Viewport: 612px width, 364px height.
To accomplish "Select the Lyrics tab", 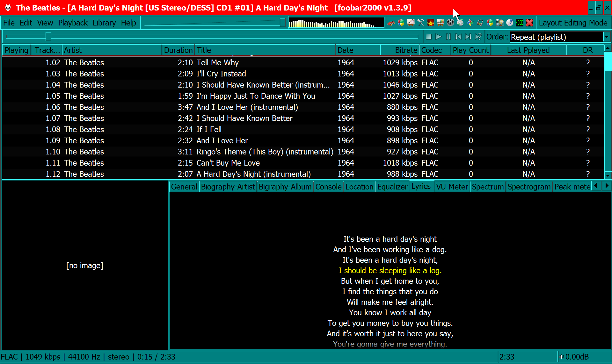I will click(421, 186).
